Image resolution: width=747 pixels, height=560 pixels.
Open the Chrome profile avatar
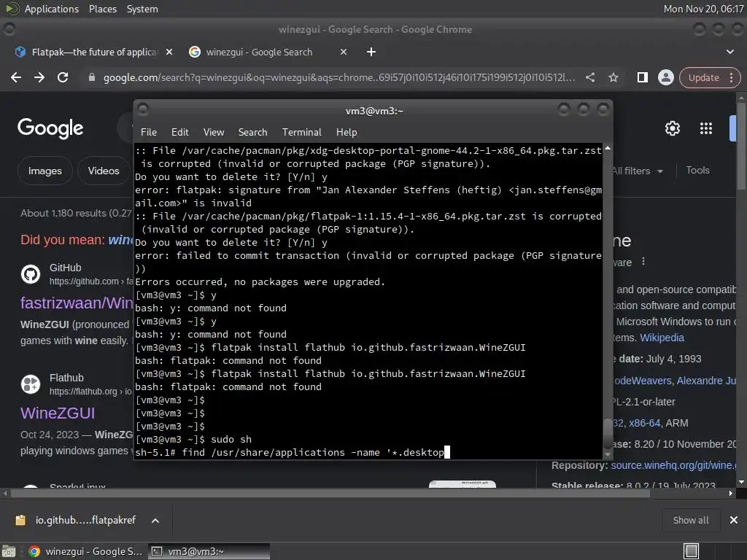point(665,77)
